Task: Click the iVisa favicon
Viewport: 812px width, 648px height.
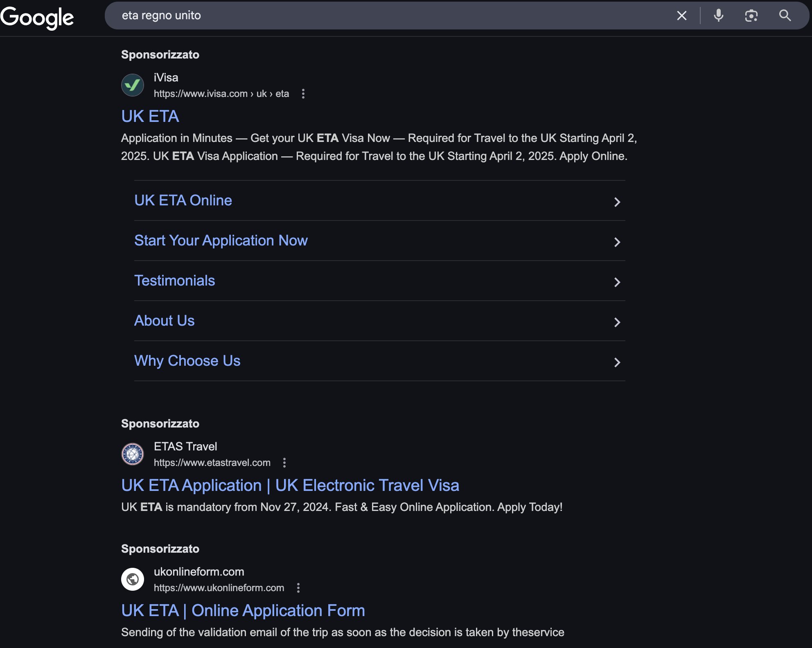Action: coord(133,85)
